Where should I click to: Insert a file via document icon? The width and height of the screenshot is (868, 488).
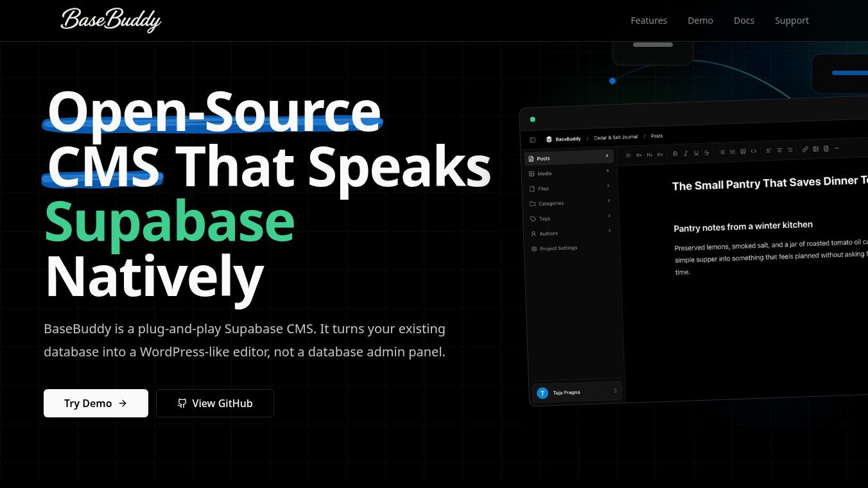(826, 148)
